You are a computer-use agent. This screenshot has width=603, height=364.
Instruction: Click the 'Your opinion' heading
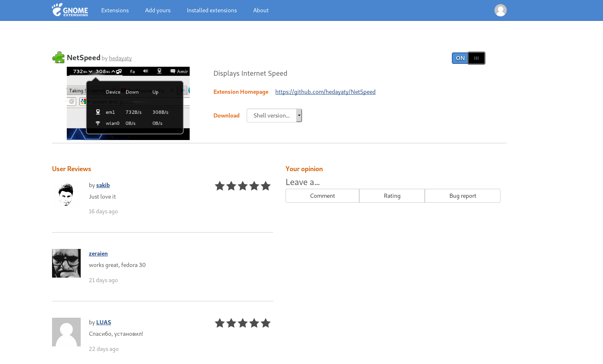coord(304,169)
